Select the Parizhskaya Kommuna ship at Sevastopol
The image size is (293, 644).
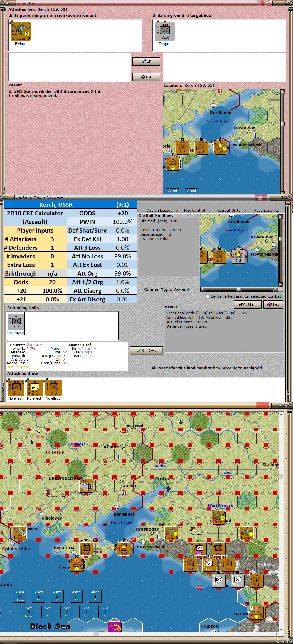click(77, 565)
